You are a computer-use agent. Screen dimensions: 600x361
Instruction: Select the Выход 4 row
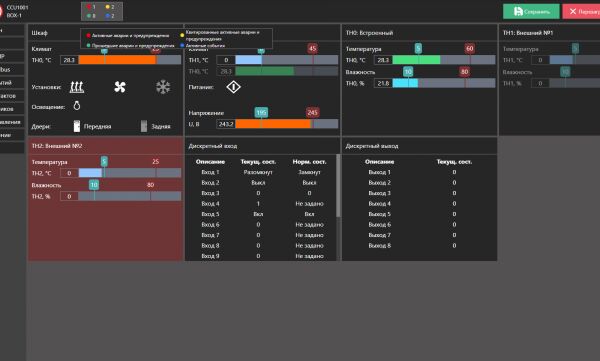[x=419, y=204]
